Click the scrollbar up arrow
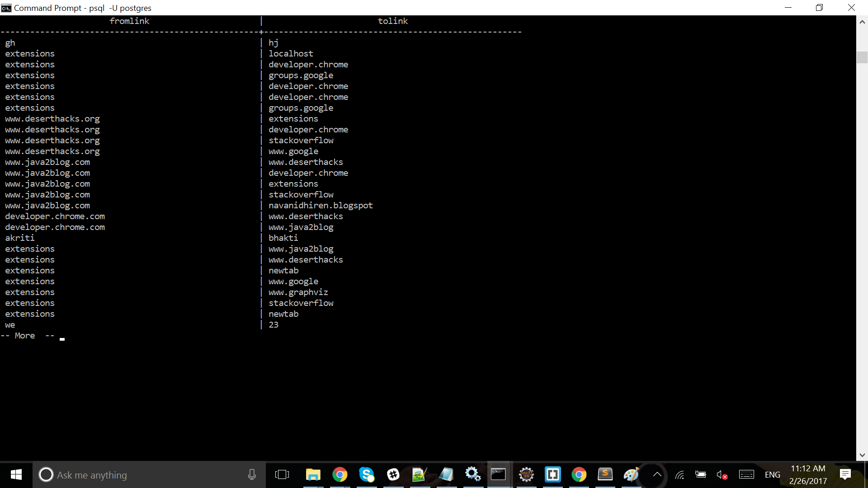The image size is (868, 488). (x=862, y=22)
